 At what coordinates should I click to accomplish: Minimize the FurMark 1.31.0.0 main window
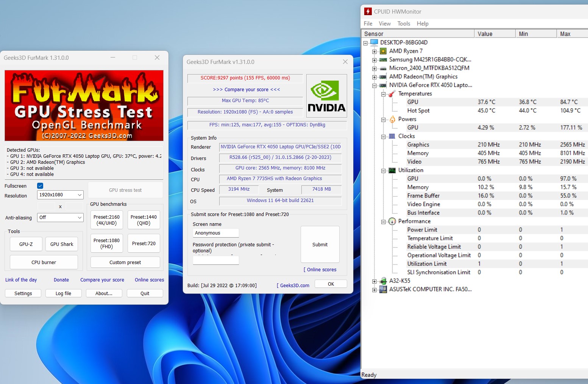pos(113,58)
